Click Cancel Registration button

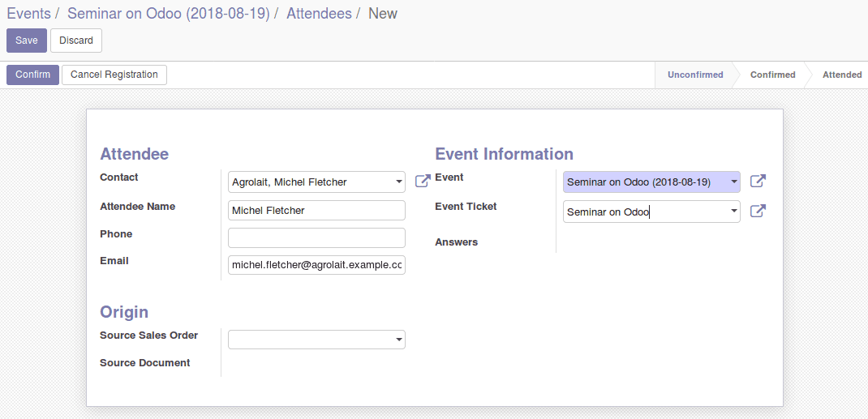tap(114, 75)
